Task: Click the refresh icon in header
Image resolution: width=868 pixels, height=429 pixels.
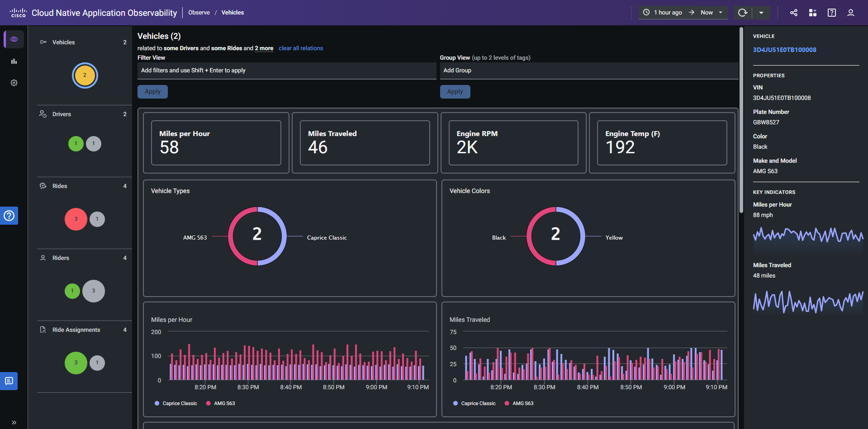Action: [x=742, y=13]
